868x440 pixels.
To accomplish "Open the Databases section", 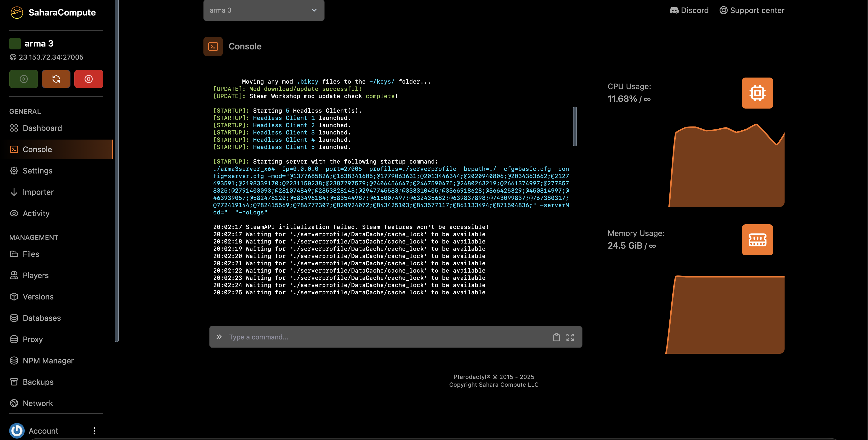I will click(x=42, y=318).
